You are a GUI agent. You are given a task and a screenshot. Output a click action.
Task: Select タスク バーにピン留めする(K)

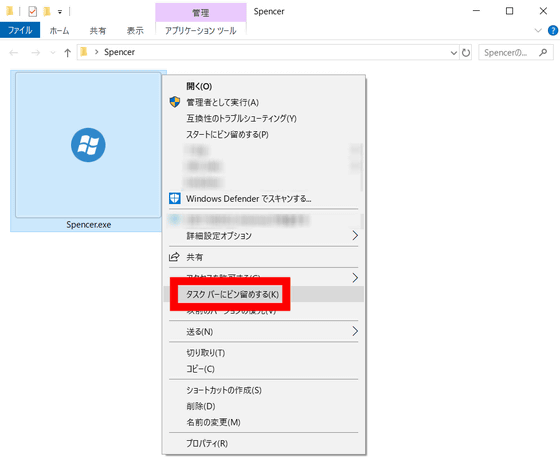point(264,294)
